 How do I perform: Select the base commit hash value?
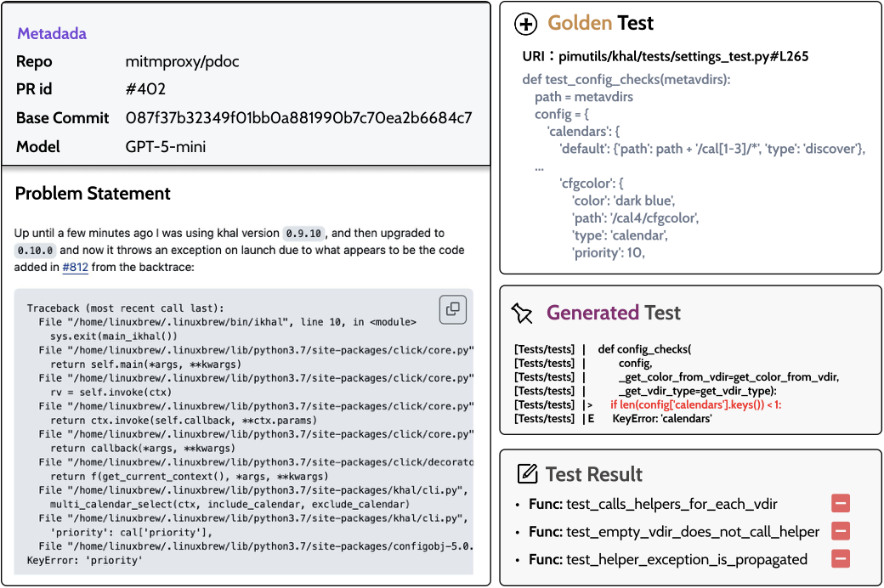[298, 118]
